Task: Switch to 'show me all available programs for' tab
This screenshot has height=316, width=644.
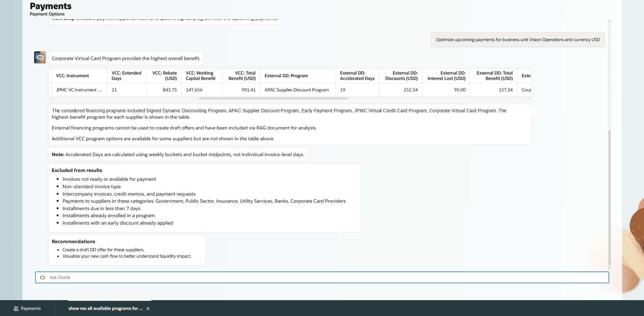Action: coord(105,308)
